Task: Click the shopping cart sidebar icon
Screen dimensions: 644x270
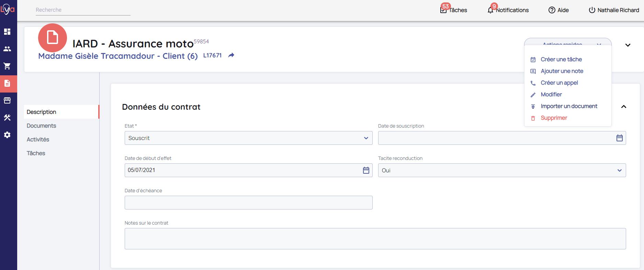Action: tap(7, 66)
